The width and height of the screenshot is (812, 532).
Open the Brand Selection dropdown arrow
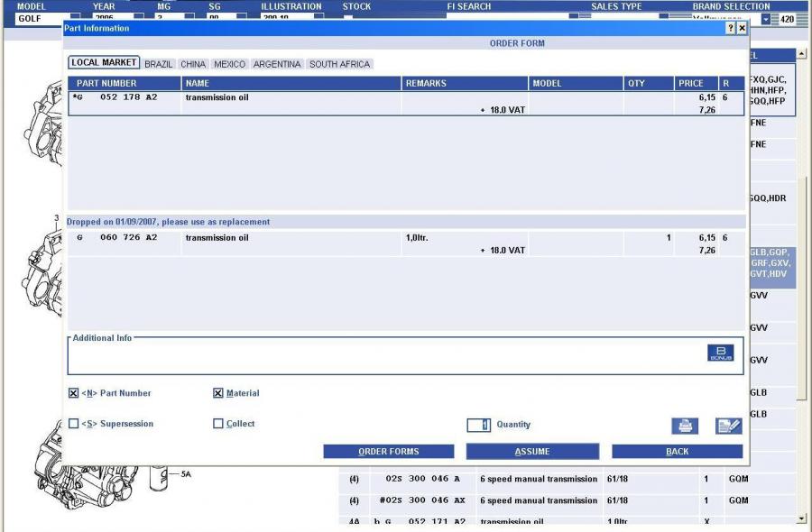click(x=767, y=19)
